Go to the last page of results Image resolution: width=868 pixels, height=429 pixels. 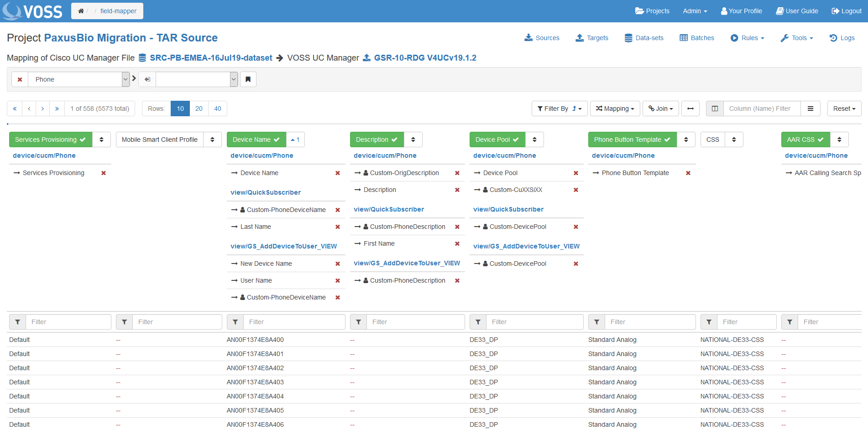57,109
